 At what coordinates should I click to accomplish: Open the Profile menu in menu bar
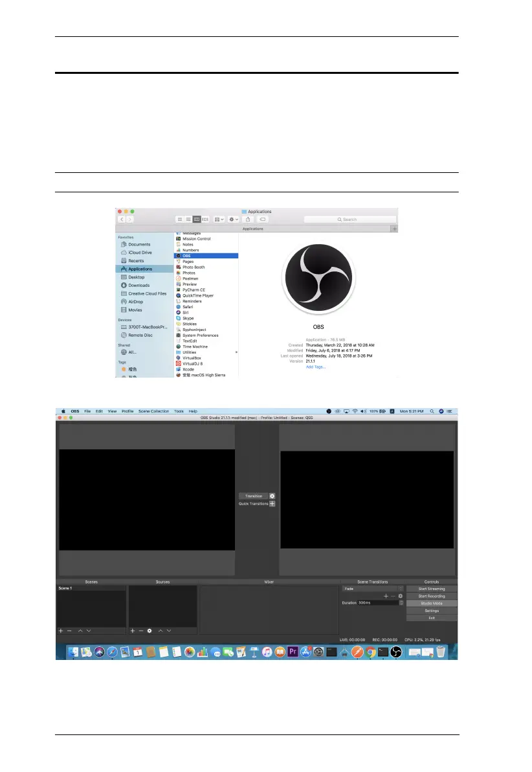[x=127, y=411]
